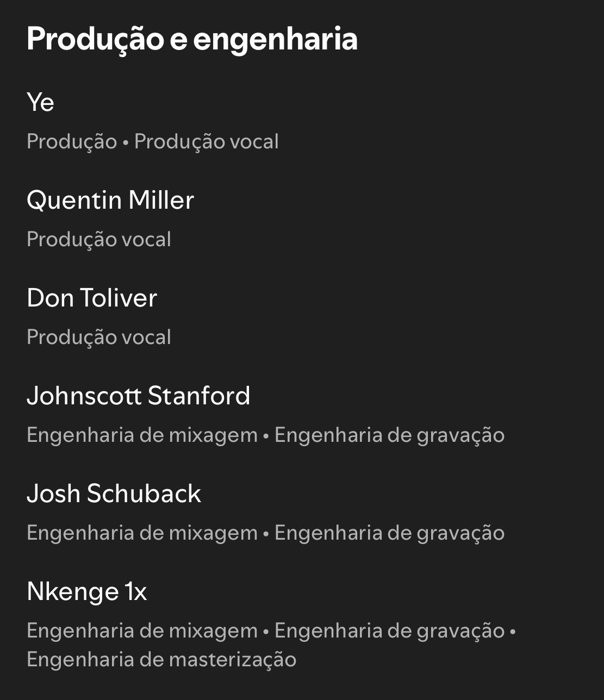Click Ye's 'Produção vocal' role
Image resolution: width=604 pixels, height=700 pixels.
click(207, 142)
